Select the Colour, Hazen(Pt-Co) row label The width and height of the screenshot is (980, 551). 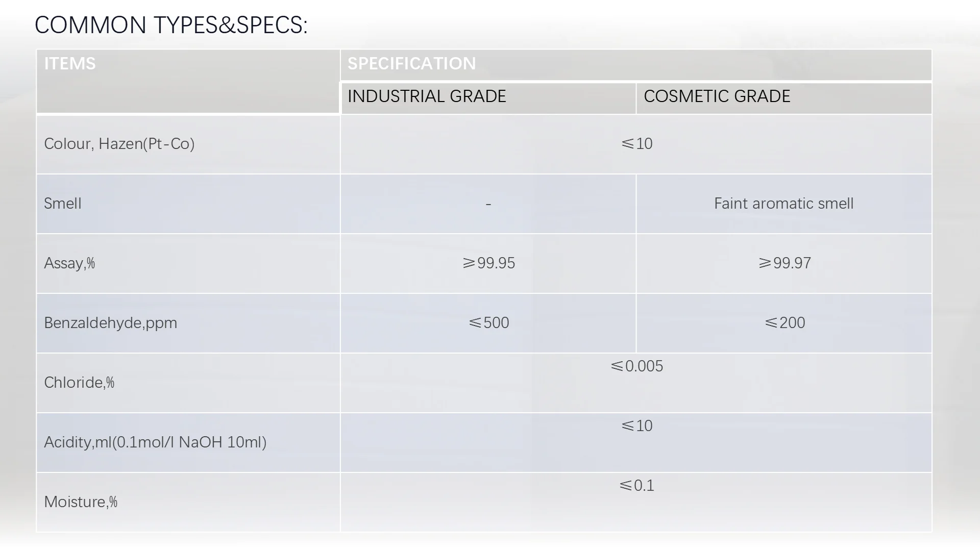click(119, 144)
